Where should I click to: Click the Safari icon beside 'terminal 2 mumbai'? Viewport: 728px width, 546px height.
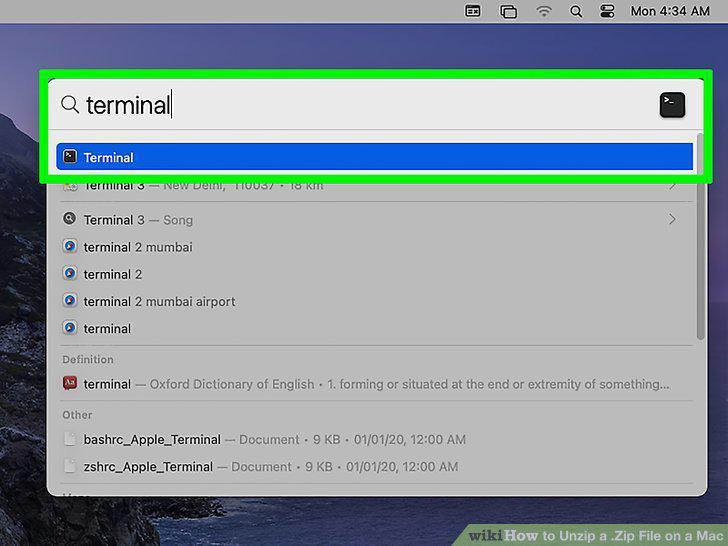tap(70, 246)
